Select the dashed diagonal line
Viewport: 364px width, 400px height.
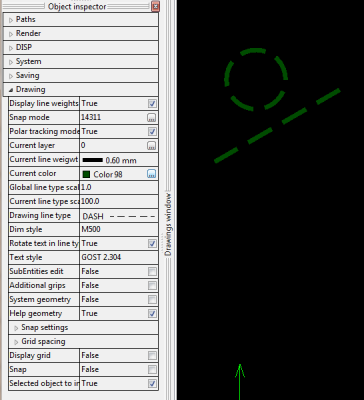[277, 126]
